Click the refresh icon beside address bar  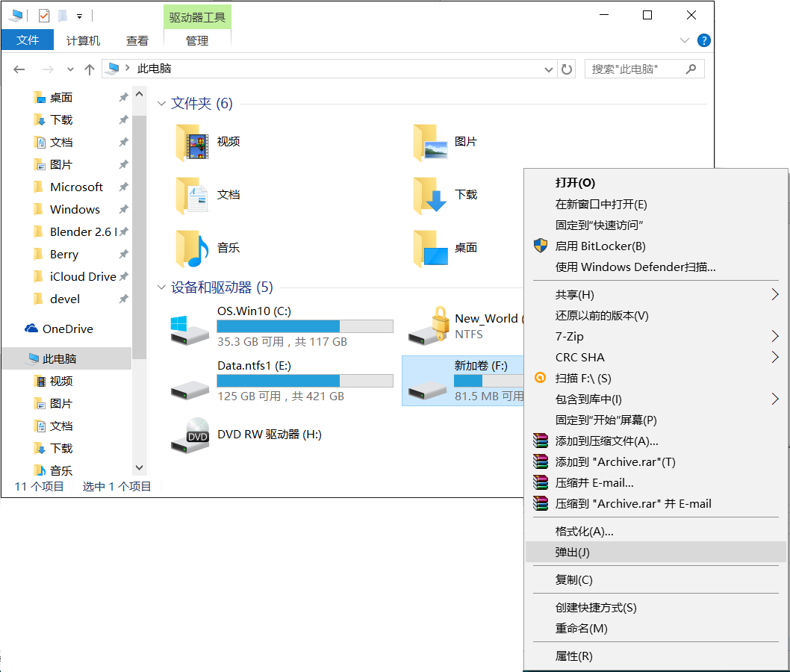[x=567, y=69]
